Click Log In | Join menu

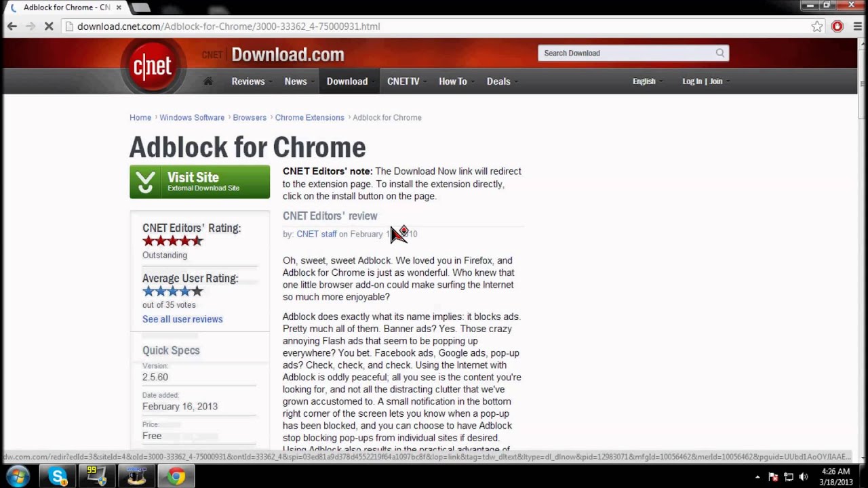point(705,81)
